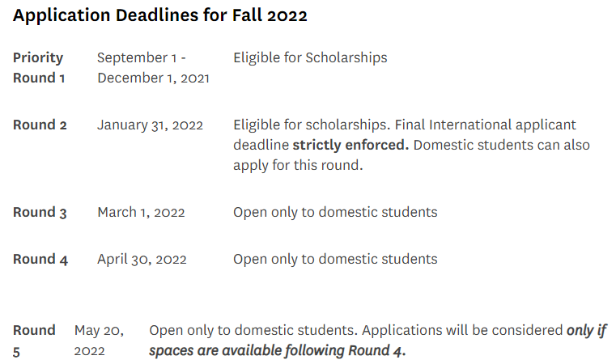Screen dimensions: 616x364
Task: Click the September 1 - December 1, 2021 date
Action: pyautogui.click(x=153, y=67)
